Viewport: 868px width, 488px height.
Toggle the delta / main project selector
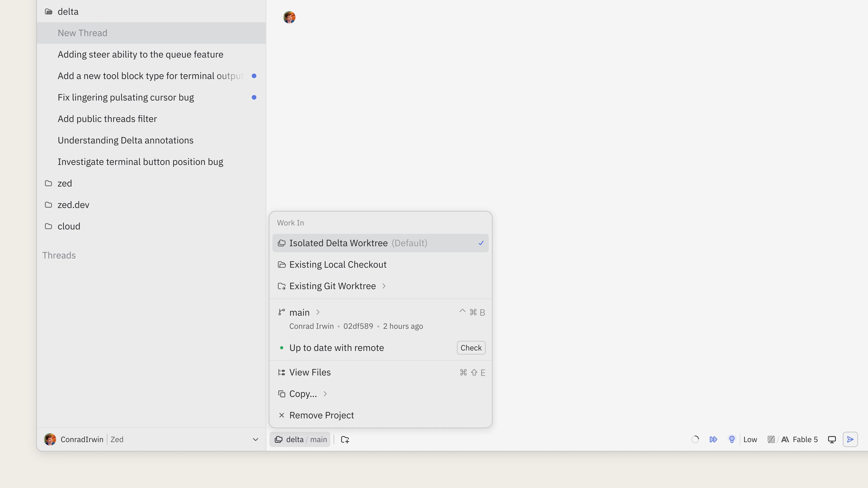(x=300, y=440)
